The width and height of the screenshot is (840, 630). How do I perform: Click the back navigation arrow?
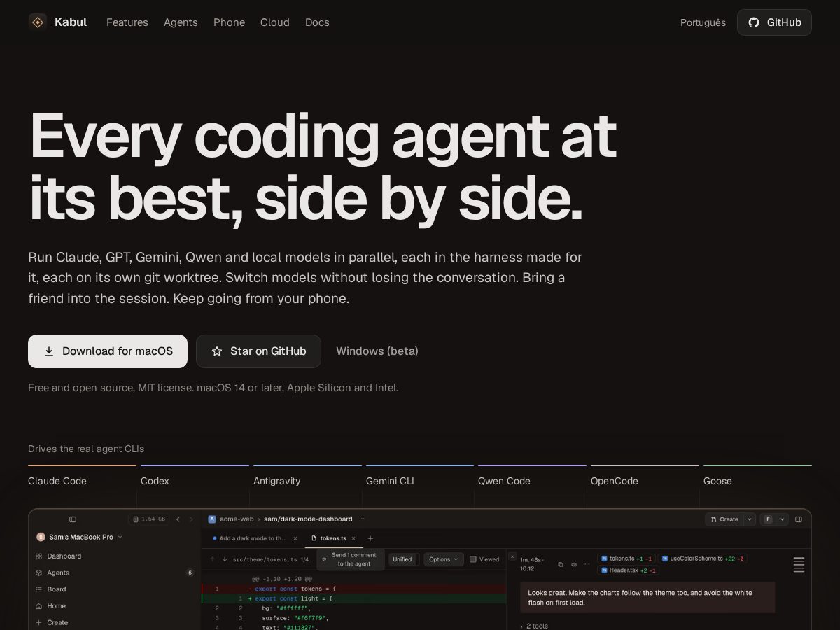[178, 519]
